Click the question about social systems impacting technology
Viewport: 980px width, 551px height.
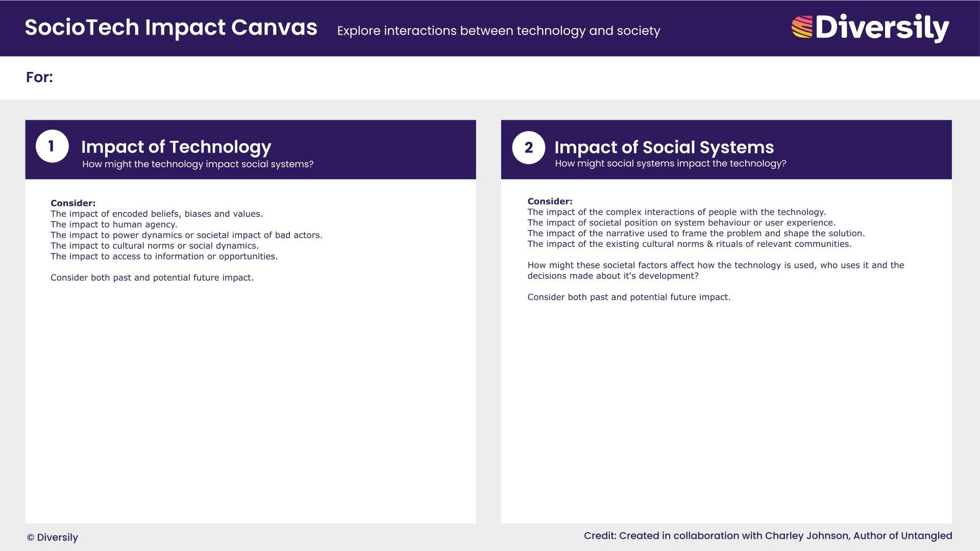pos(670,164)
